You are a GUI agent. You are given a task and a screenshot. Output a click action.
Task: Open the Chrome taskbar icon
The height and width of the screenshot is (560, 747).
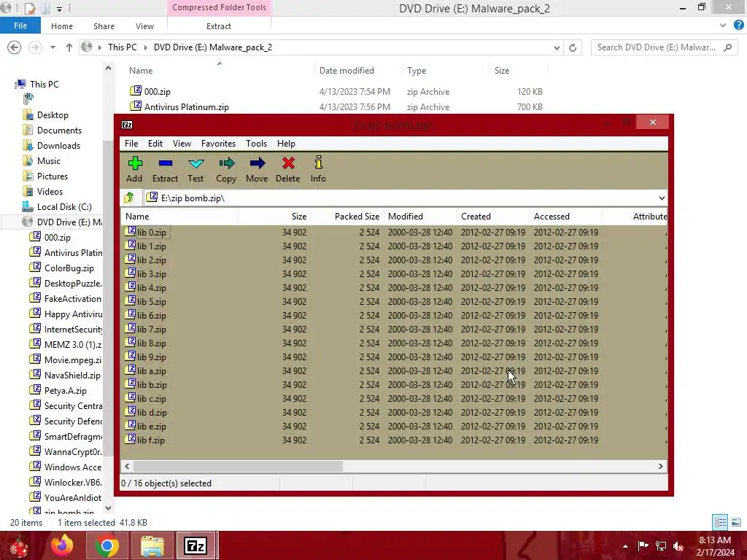107,545
